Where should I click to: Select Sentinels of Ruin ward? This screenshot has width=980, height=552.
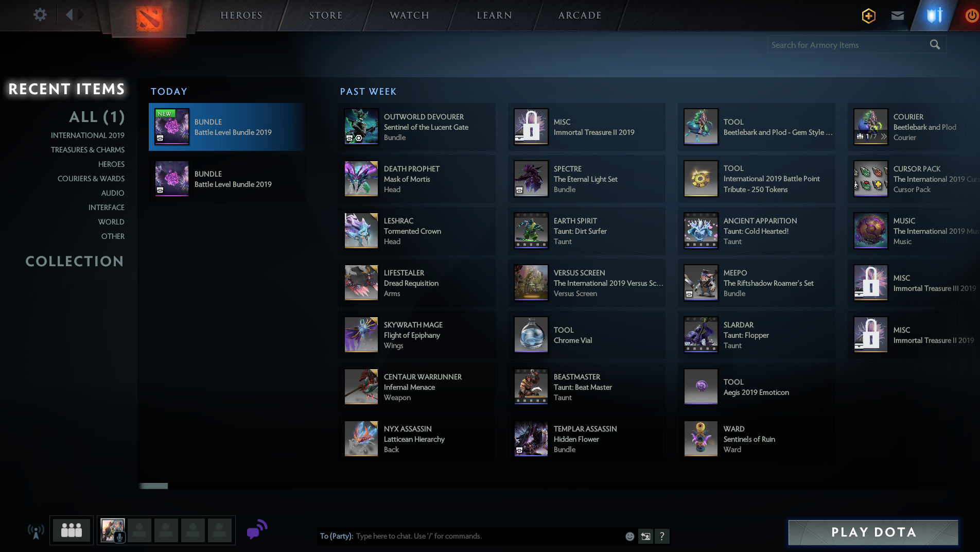(757, 439)
